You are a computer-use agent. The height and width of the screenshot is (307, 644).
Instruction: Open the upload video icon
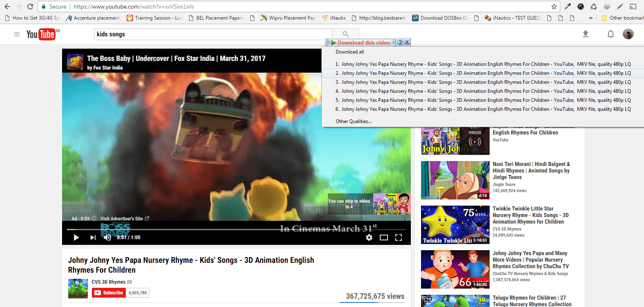coord(585,34)
